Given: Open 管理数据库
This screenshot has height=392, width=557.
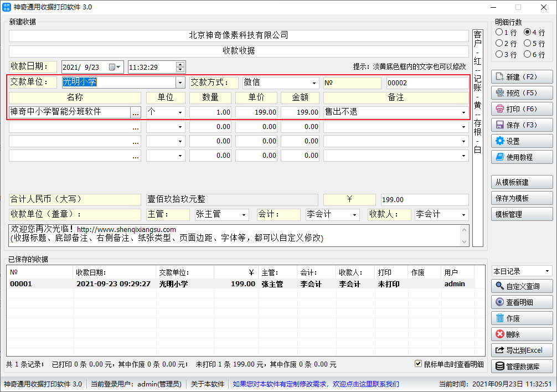Looking at the screenshot, I should point(522,366).
